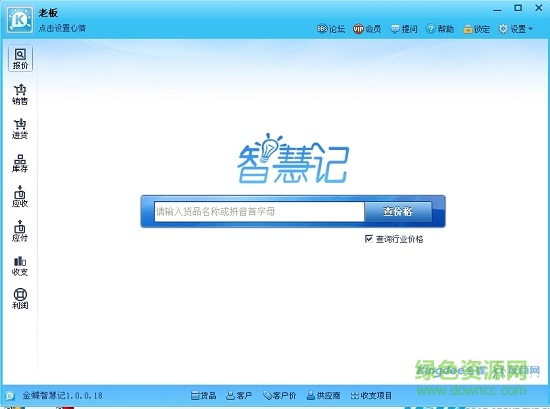The height and width of the screenshot is (409, 550).
Task: Minimize the 智慧记 window
Action: click(497, 9)
